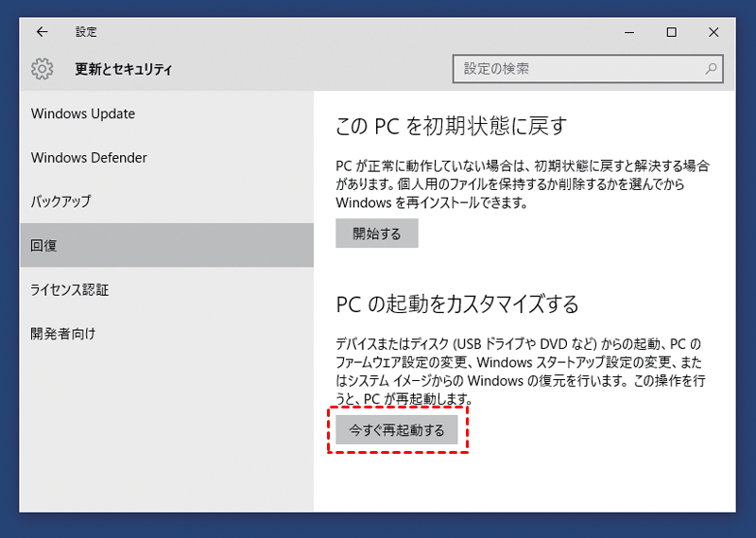Switch to the 開発者向け section
Viewport: 756px width, 538px height.
pyautogui.click(x=63, y=333)
